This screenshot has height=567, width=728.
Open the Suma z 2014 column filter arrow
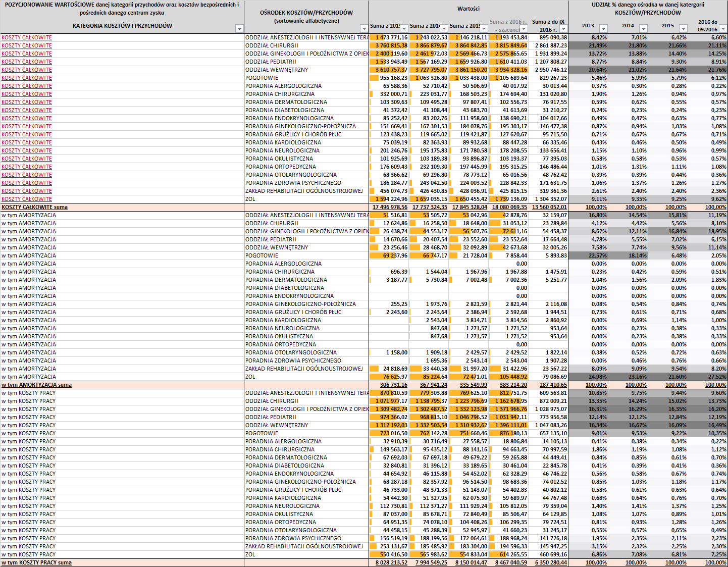click(444, 29)
